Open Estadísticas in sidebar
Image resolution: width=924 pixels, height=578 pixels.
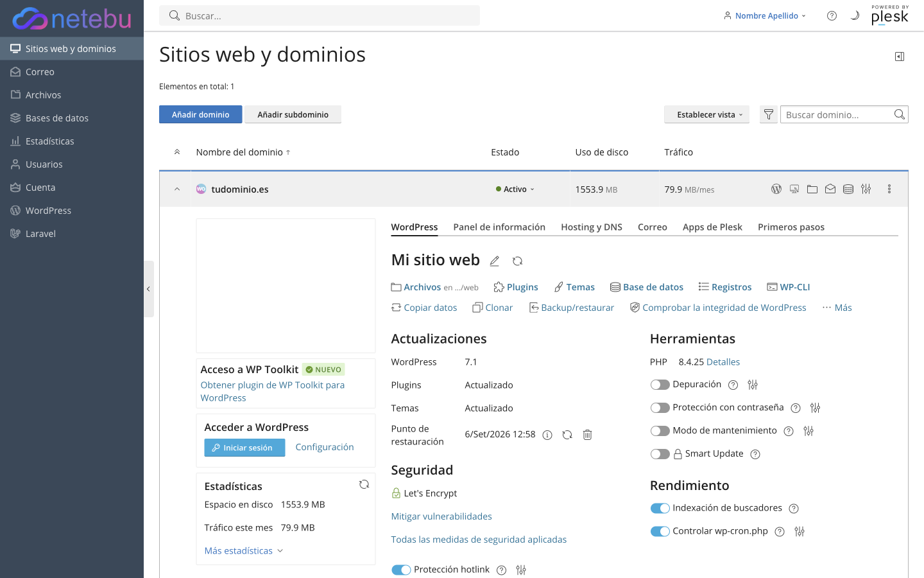tap(72, 141)
